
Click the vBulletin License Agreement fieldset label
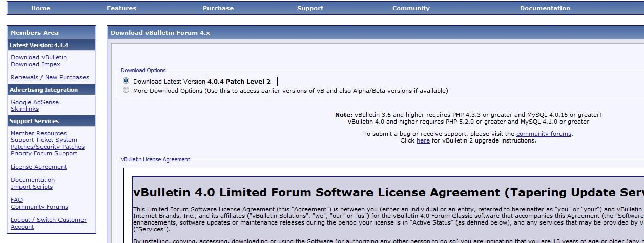[156, 159]
